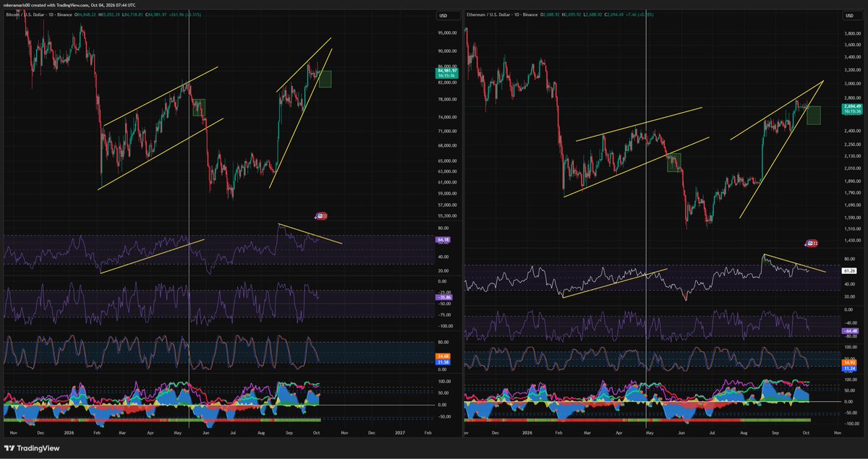Click the 2026 label on Bitcoin time axis
The image size is (868, 459).
(x=69, y=432)
